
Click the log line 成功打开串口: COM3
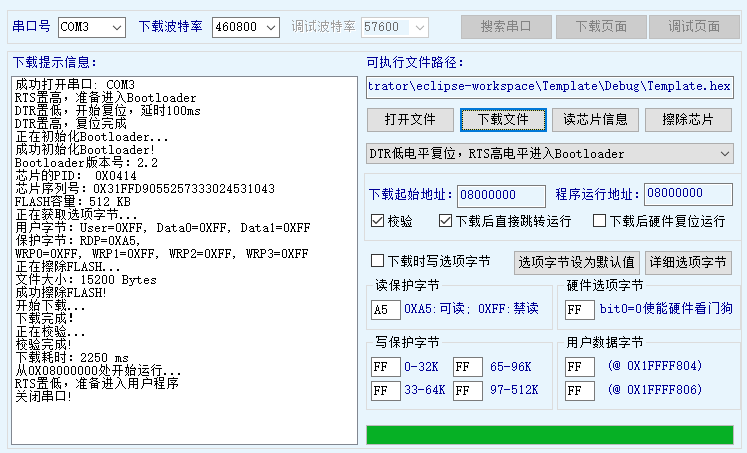(x=75, y=85)
